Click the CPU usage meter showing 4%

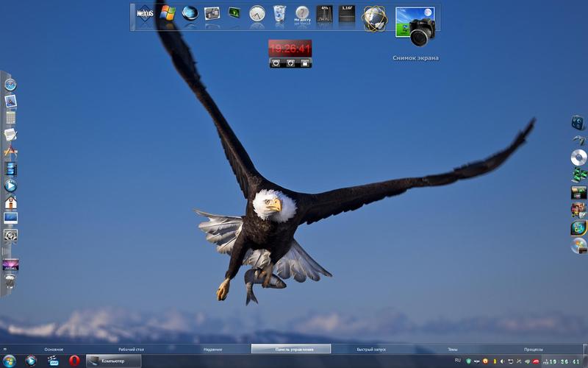pos(324,14)
